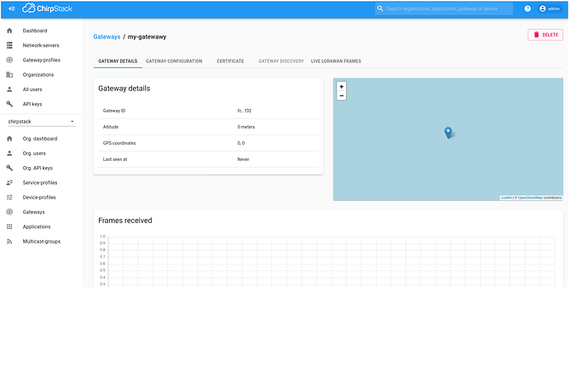Open the Organizations sidebar entry
The width and height of the screenshot is (588, 367).
tap(37, 74)
